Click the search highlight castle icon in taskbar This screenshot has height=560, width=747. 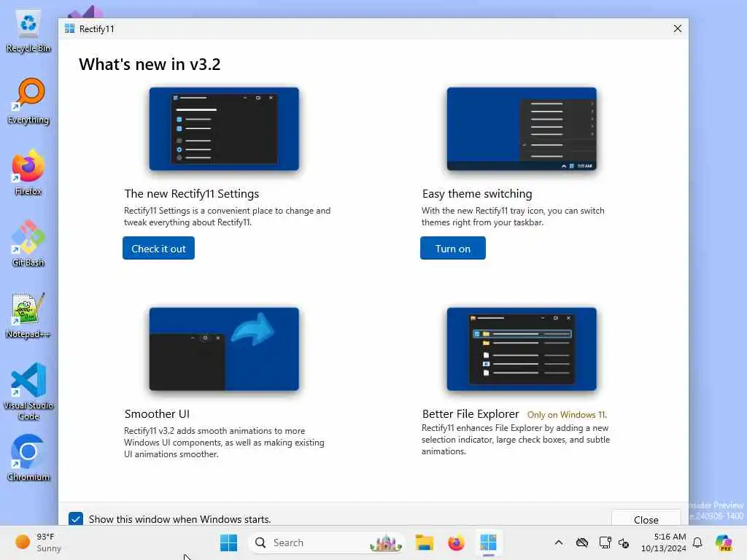point(386,542)
